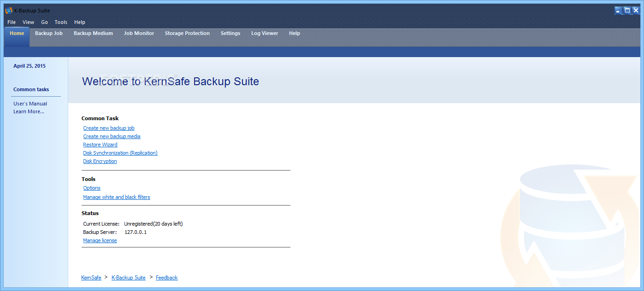This screenshot has width=644, height=291.
Task: Open Disk Synchronization (Replication) link
Action: (x=120, y=153)
